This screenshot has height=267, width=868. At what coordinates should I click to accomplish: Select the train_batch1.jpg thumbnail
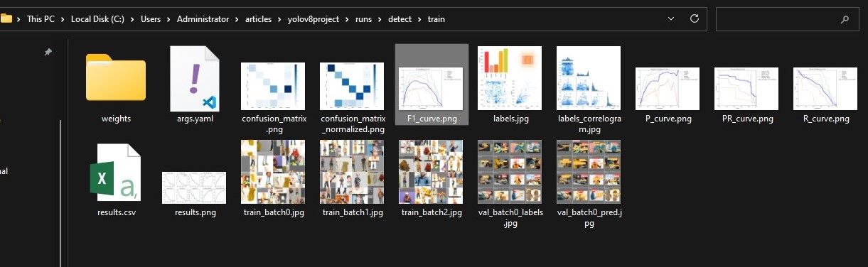353,172
